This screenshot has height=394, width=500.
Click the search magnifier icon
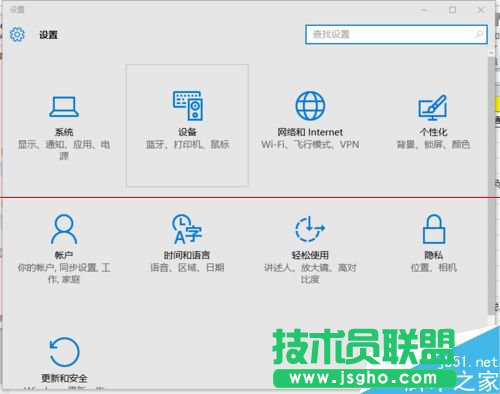pyautogui.click(x=479, y=34)
